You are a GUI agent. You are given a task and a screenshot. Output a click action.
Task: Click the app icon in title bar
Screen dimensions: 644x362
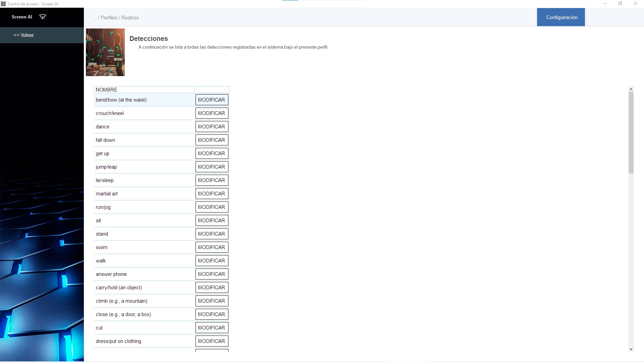coord(3,4)
